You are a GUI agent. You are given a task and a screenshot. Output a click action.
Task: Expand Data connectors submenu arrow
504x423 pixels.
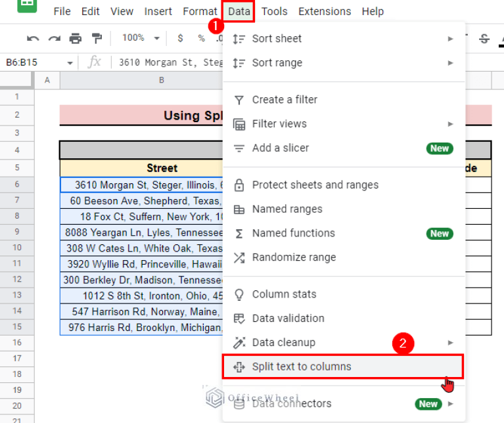pyautogui.click(x=451, y=404)
